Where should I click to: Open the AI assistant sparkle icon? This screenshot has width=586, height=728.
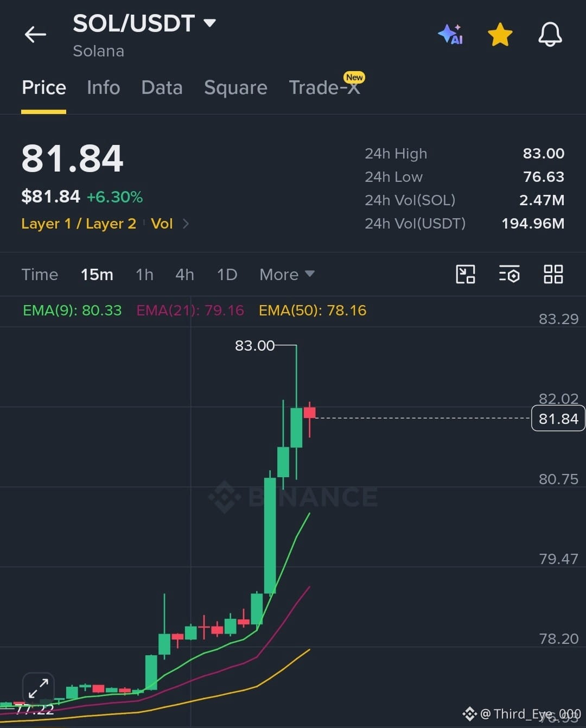451,34
